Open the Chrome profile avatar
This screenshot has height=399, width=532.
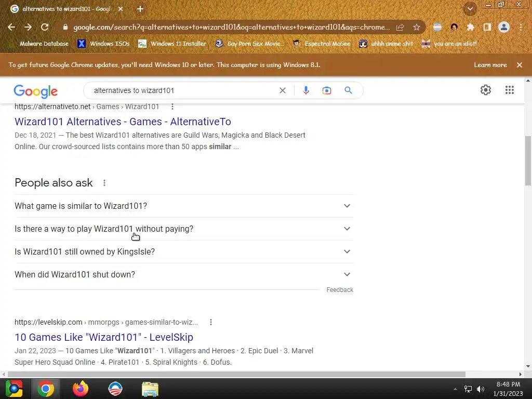click(504, 27)
